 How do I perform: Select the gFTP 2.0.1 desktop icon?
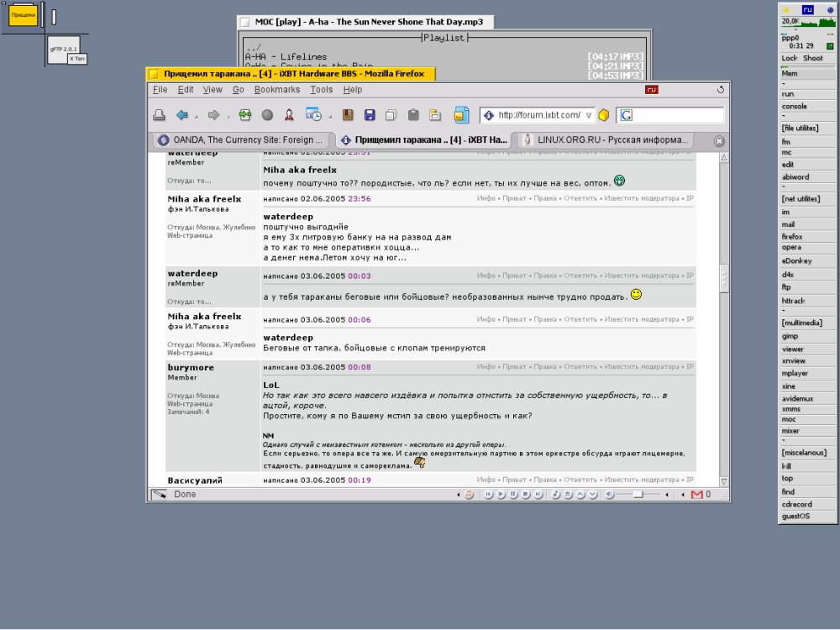(x=64, y=50)
